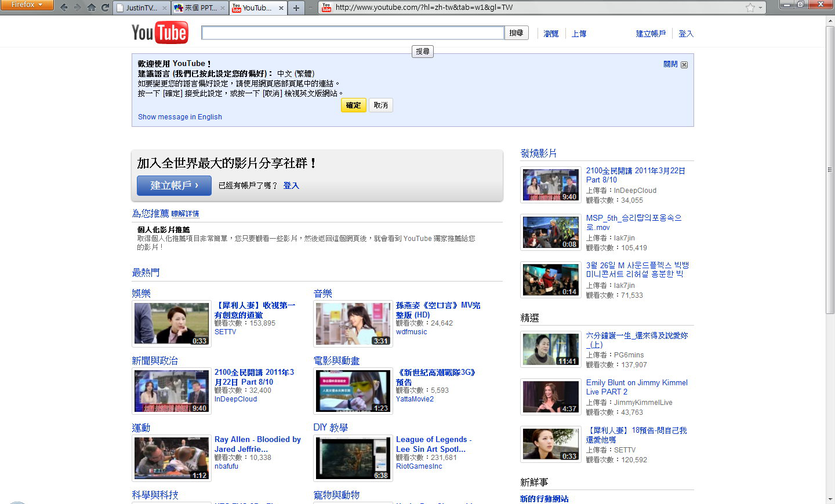The width and height of the screenshot is (835, 504).
Task: Dismiss the language banner with the X icon
Action: point(684,65)
